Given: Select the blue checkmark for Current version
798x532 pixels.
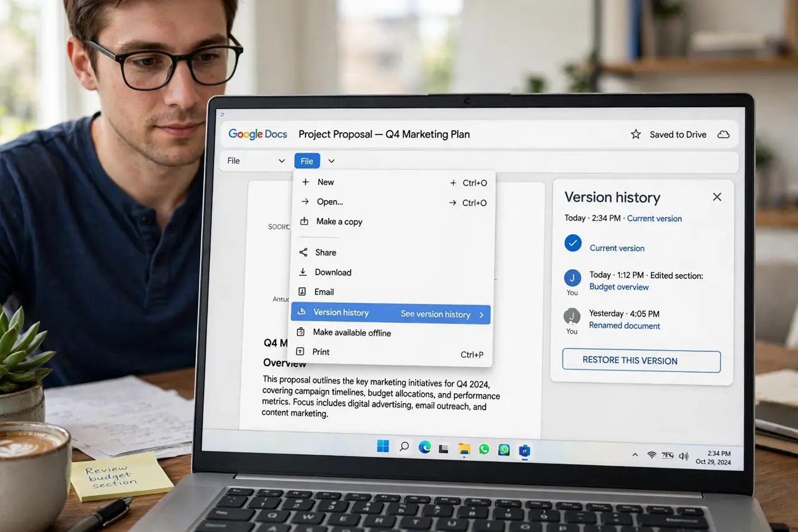Looking at the screenshot, I should (x=573, y=243).
